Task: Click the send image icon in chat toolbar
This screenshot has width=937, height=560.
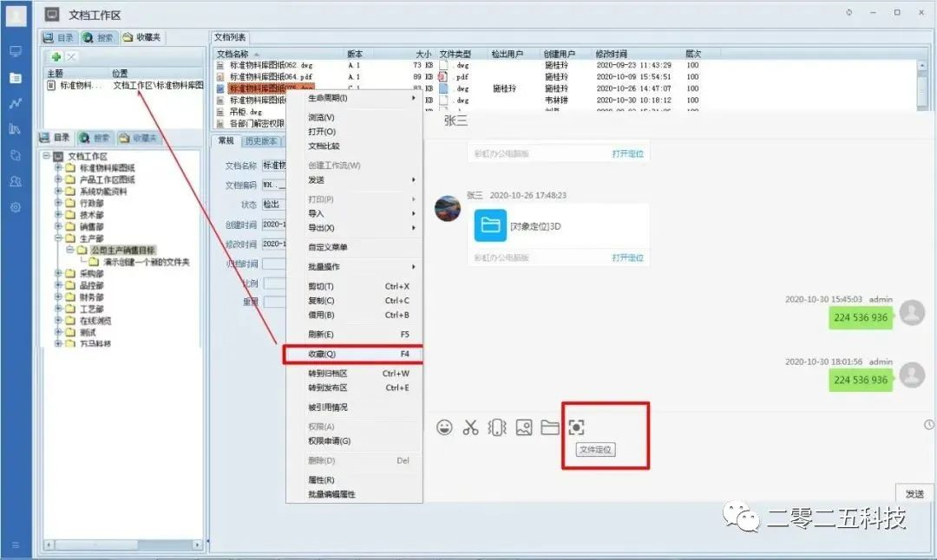Action: (523, 427)
